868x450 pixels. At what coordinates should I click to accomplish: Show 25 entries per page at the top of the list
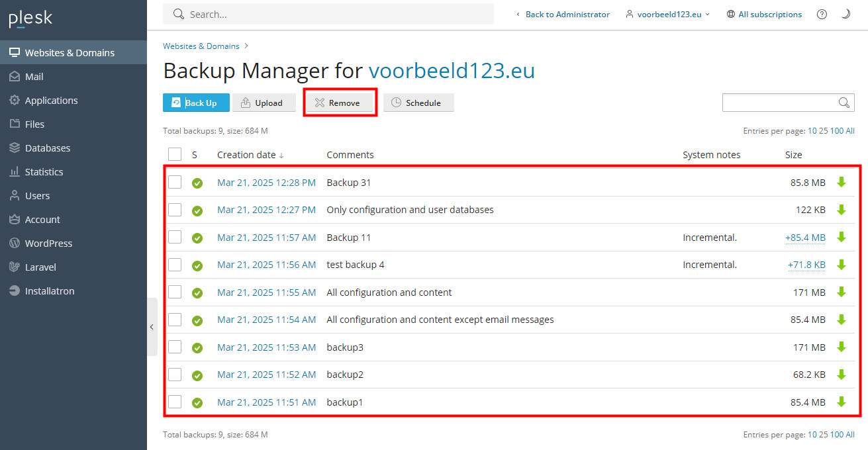pos(823,131)
